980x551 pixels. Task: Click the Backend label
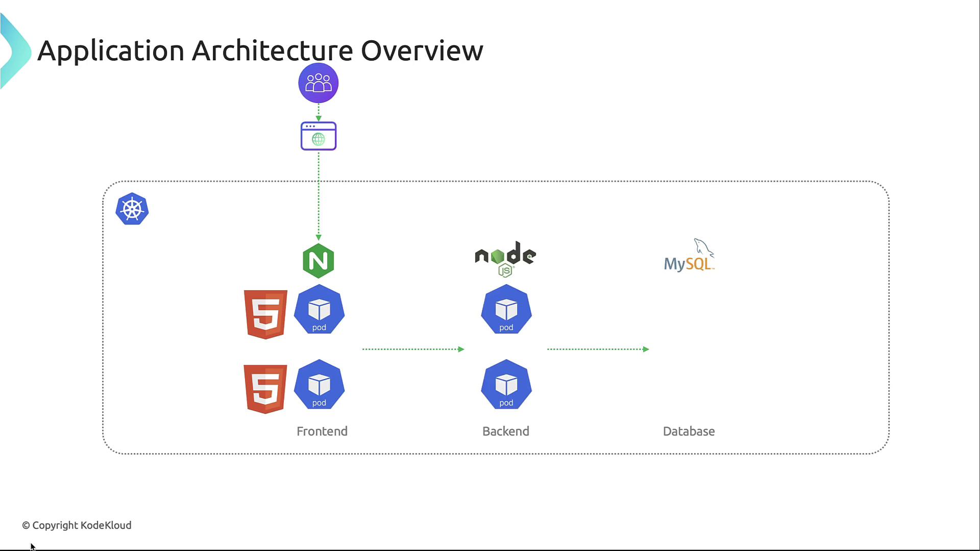click(505, 431)
